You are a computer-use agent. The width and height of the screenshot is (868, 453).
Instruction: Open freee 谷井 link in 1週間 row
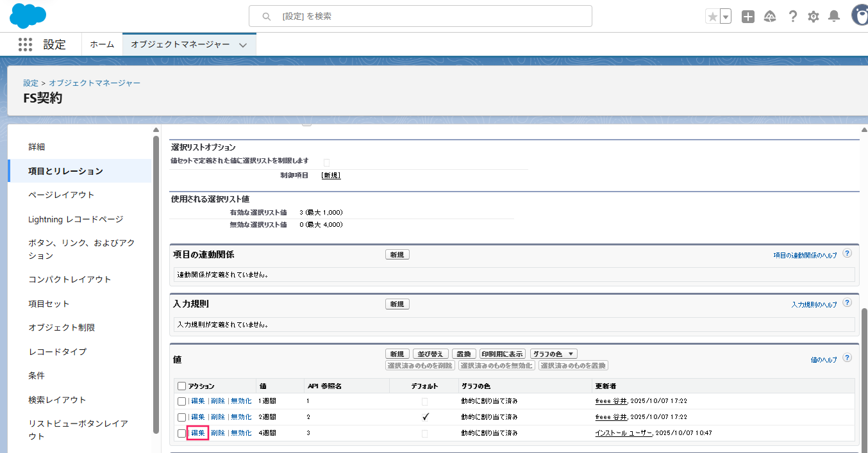coord(611,401)
